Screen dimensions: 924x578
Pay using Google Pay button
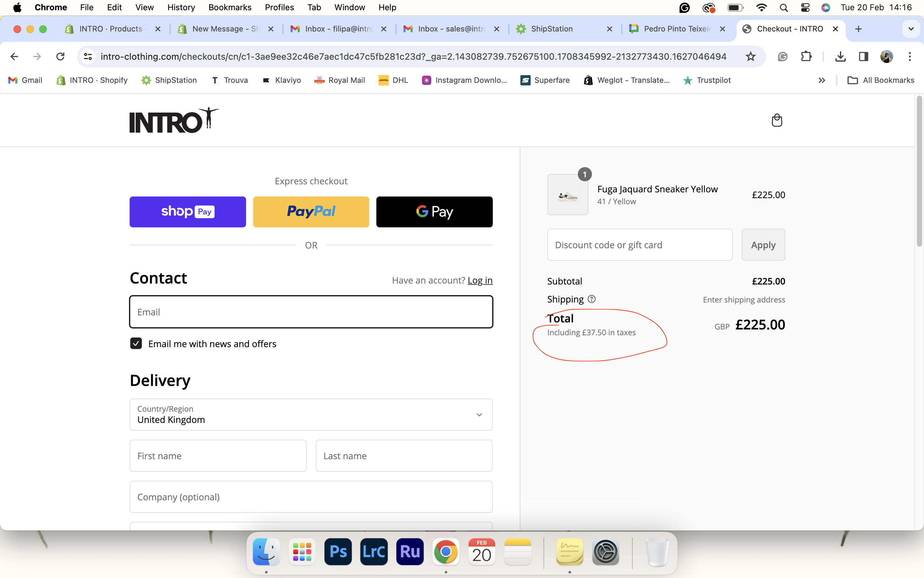tap(434, 212)
